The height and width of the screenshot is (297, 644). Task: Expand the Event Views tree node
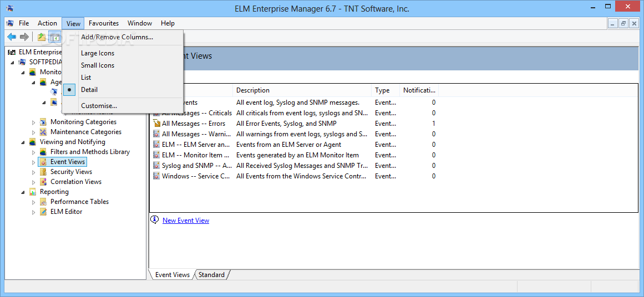(34, 162)
